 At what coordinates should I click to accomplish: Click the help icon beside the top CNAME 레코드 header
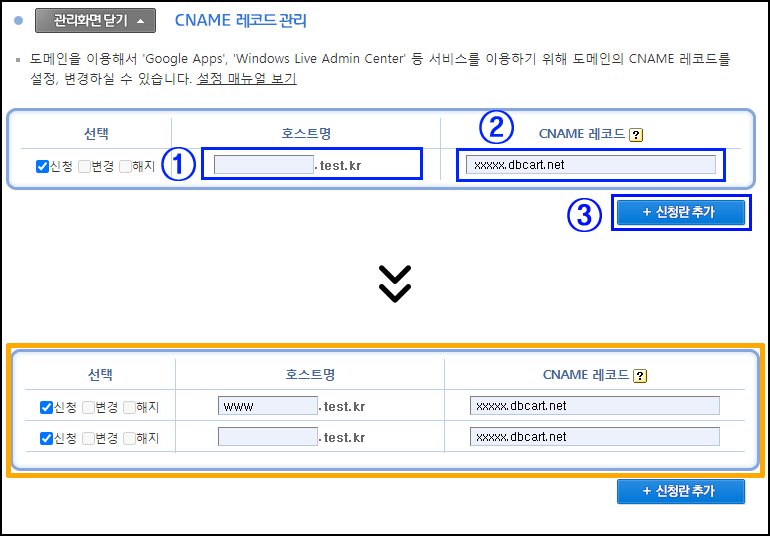click(635, 135)
